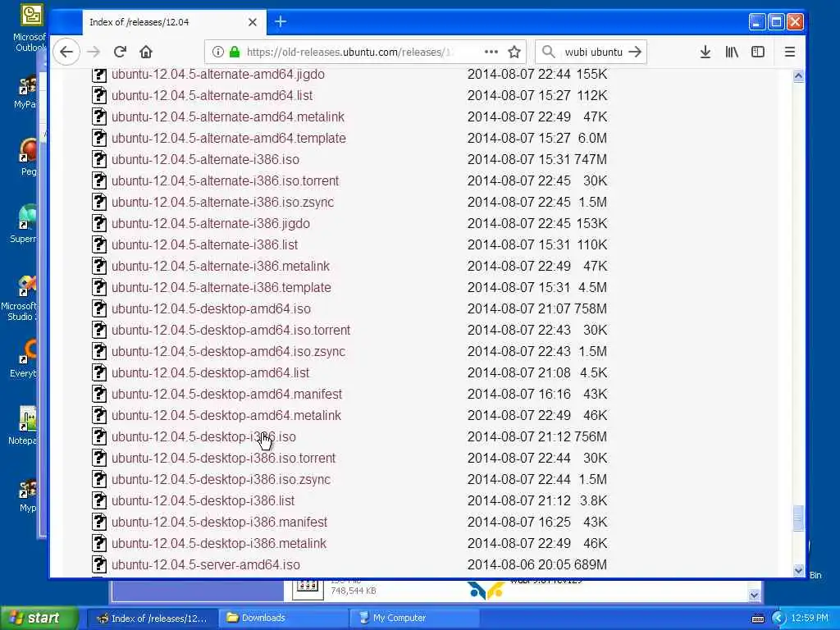Viewport: 840px width, 630px height.
Task: Download ubuntu-12.04.5-desktop-i386.iso
Action: 203,437
